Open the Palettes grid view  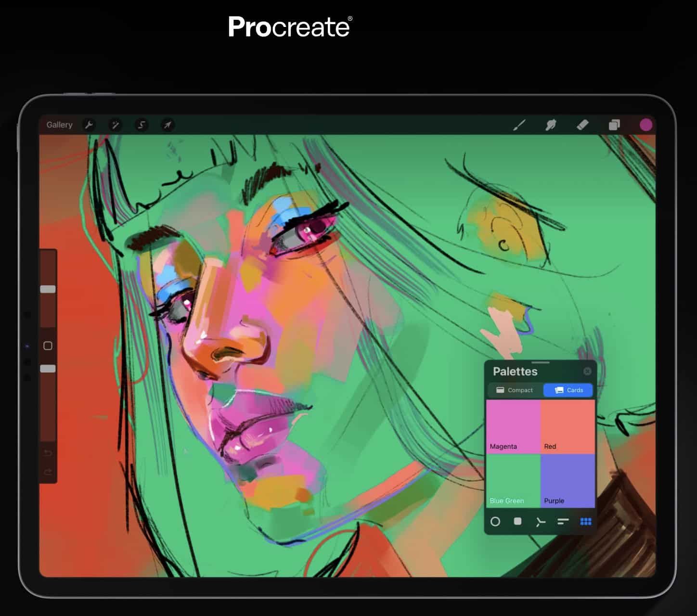click(x=586, y=522)
